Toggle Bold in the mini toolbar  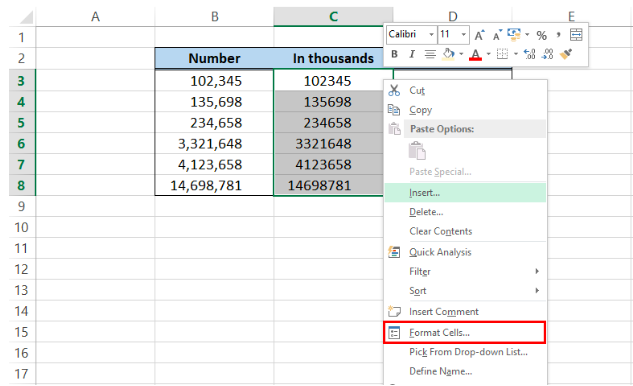click(x=394, y=54)
